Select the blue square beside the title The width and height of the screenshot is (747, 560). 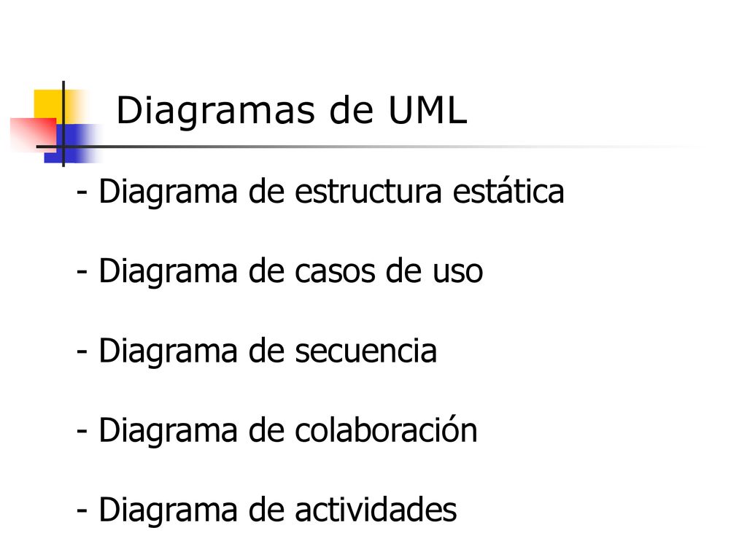tap(71, 144)
